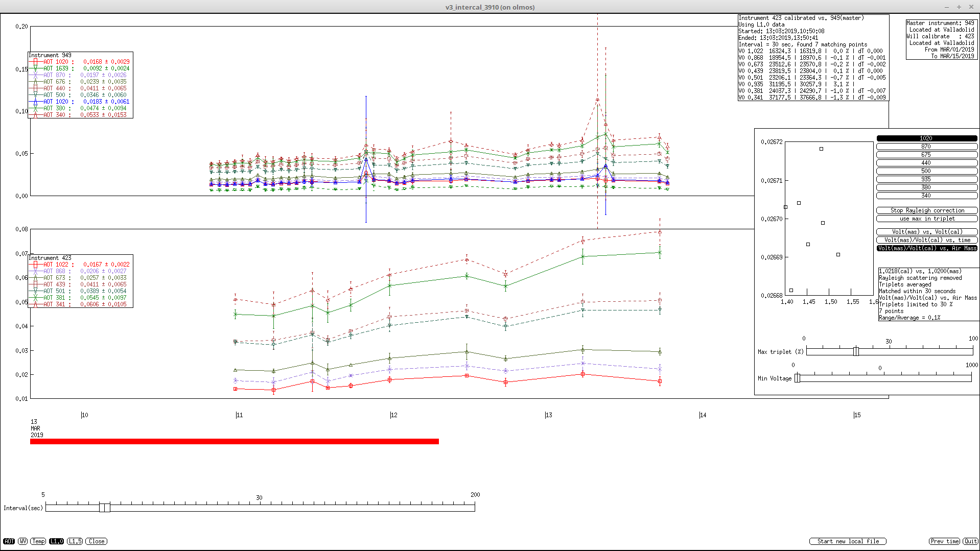The width and height of the screenshot is (980, 551).
Task: Click the Interval(sec) slider handle
Action: point(105,508)
